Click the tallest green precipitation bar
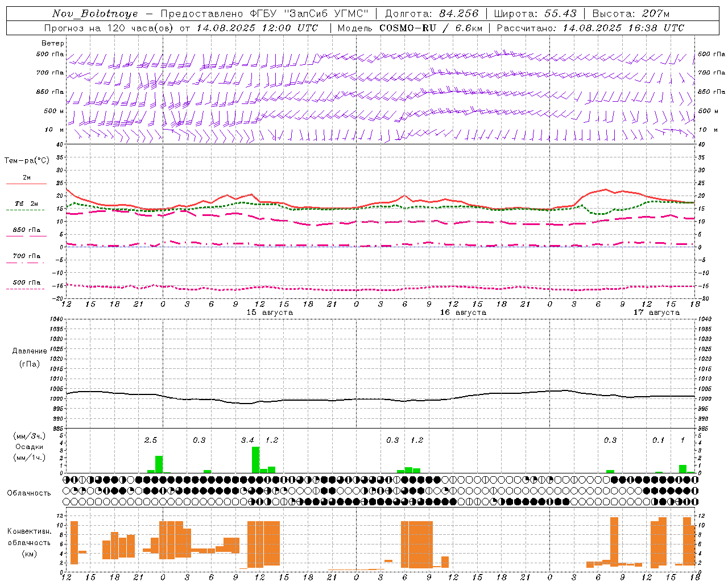This screenshot has width=728, height=582. point(256,460)
